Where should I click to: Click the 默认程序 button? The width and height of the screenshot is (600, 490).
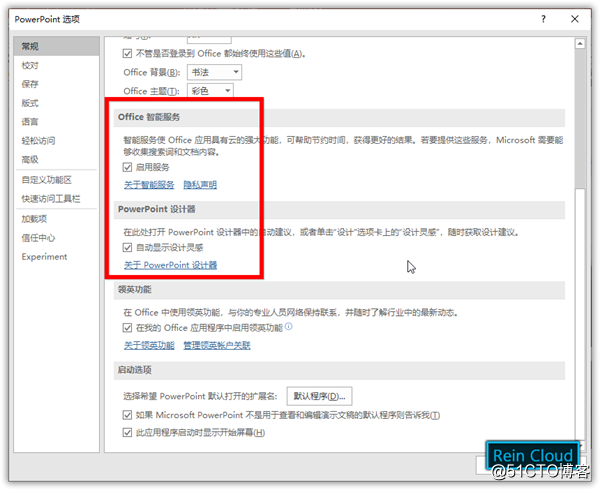click(320, 396)
